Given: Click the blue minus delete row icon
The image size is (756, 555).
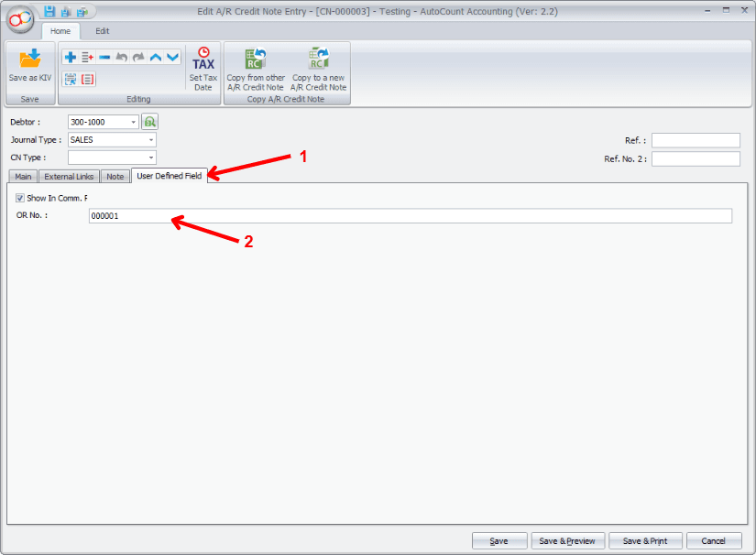Looking at the screenshot, I should click(104, 57).
